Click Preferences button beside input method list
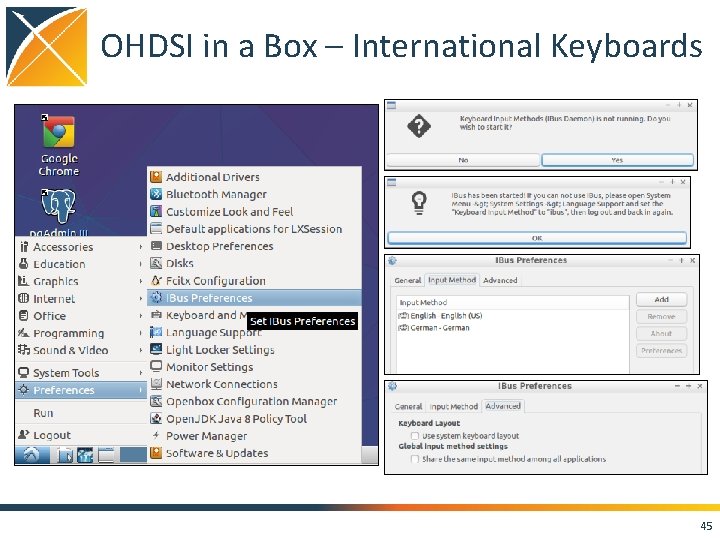The image size is (720, 540). click(x=661, y=350)
